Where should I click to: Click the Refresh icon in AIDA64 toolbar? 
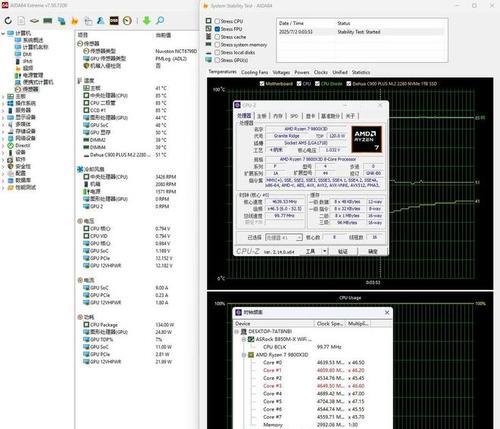click(x=8, y=21)
